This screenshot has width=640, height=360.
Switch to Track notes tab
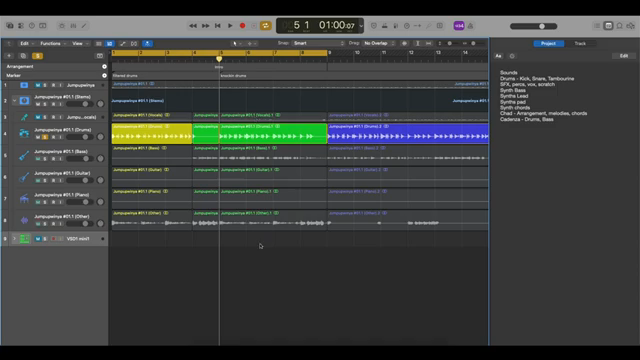coord(580,43)
